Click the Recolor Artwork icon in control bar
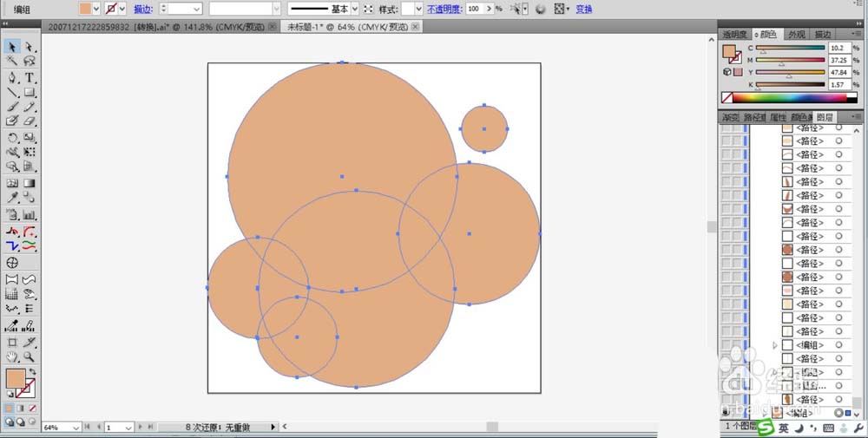Screen dimensions: 868x438 [x=540, y=9]
